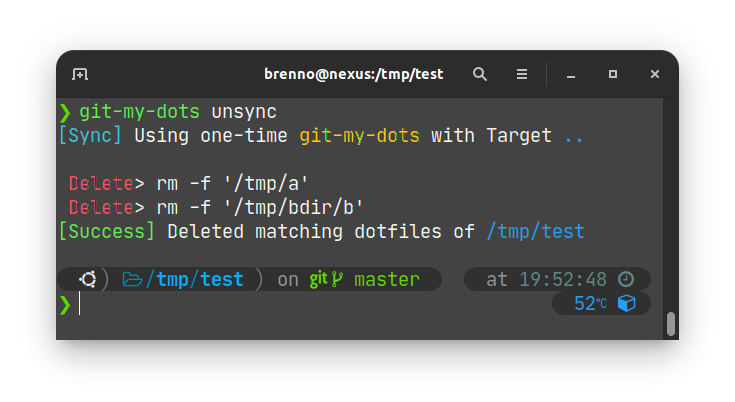The height and width of the screenshot is (402, 735).
Task: Click the terminal scrollbar thumb
Action: coord(671,324)
